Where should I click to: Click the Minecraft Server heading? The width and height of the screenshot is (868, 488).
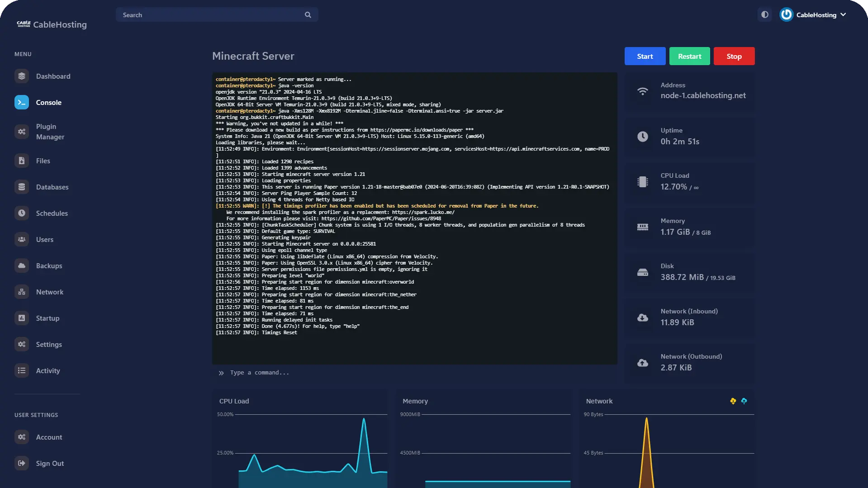[253, 56]
